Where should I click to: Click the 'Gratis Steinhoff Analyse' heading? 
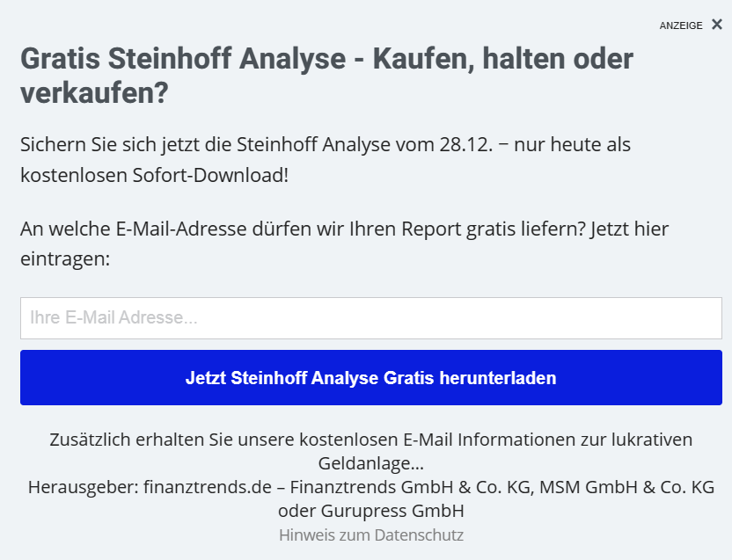(182, 60)
